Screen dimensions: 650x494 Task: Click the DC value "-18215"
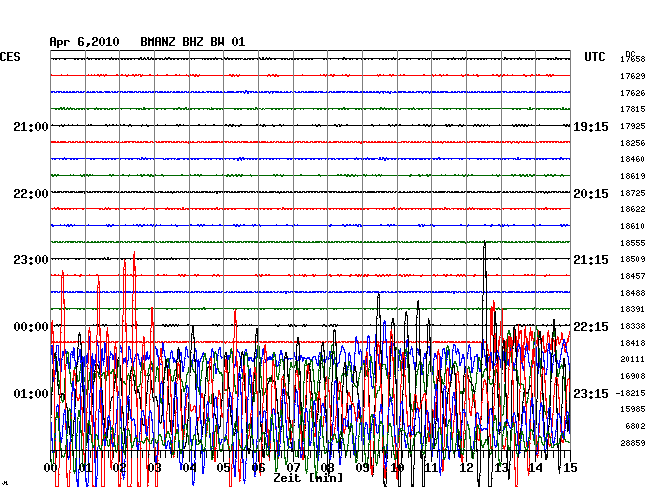[631, 393]
